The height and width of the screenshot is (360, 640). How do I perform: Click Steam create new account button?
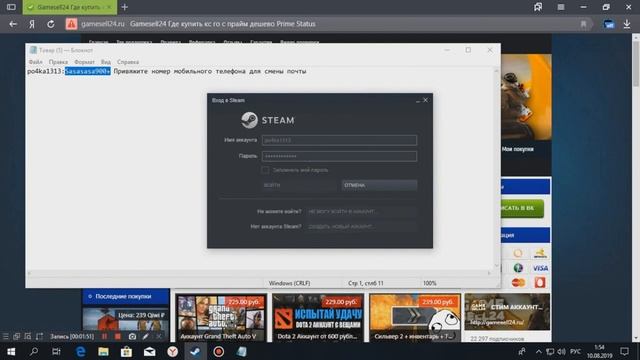tap(361, 227)
